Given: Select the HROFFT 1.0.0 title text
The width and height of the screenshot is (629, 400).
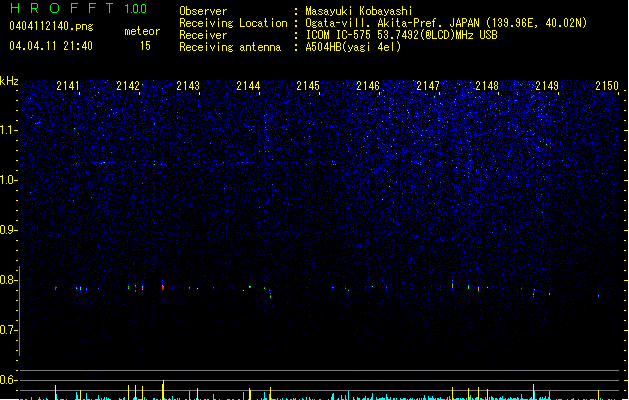Looking at the screenshot, I should point(78,8).
